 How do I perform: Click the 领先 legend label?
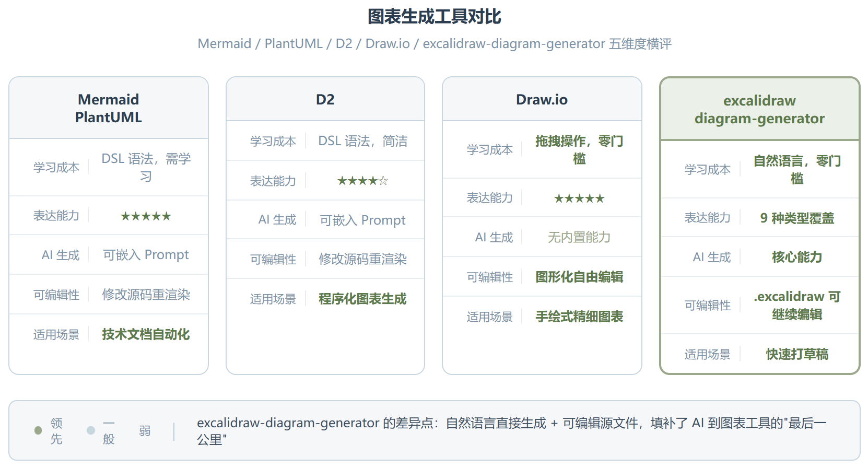pyautogui.click(x=56, y=431)
